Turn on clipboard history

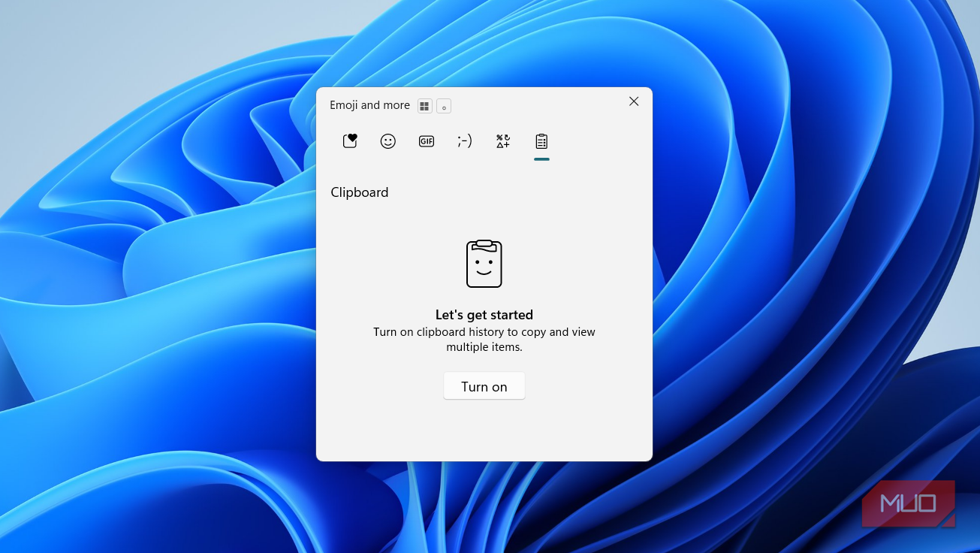(484, 386)
